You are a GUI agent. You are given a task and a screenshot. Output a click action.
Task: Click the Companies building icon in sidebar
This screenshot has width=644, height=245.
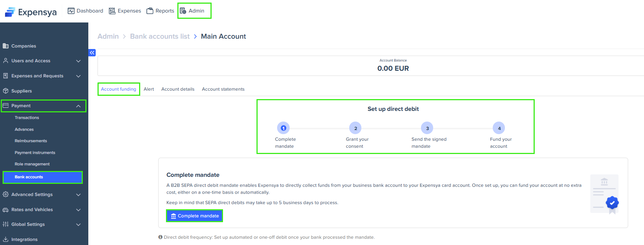[6, 46]
